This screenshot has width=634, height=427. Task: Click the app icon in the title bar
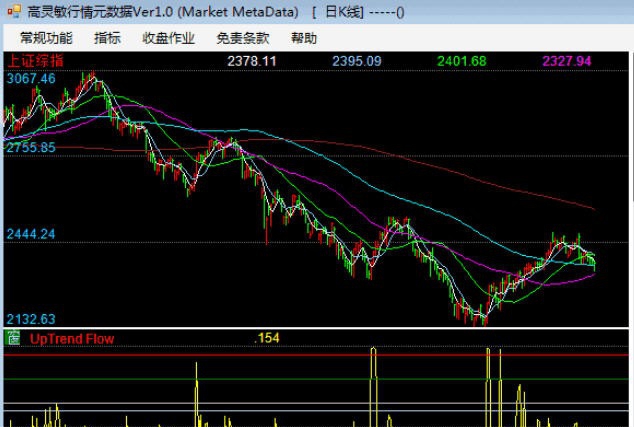13,13
